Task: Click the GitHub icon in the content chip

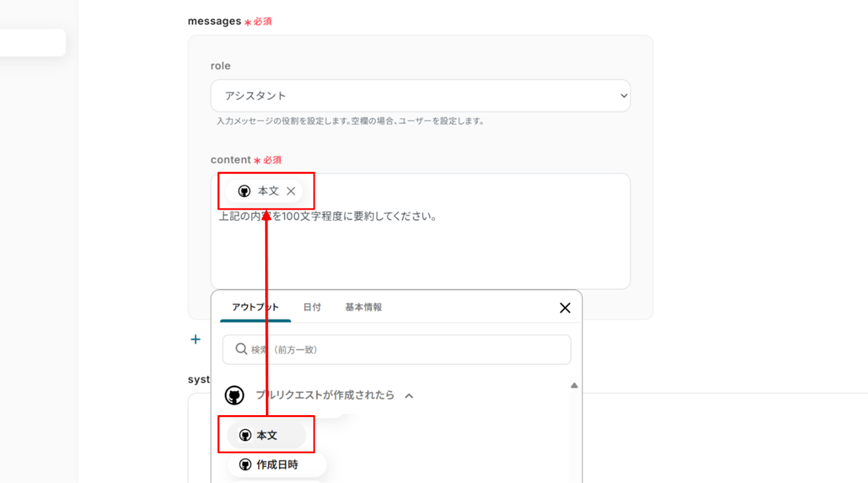Action: pos(244,191)
